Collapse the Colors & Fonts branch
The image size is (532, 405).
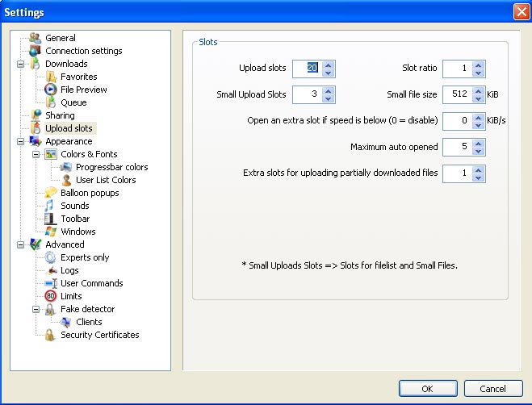click(x=36, y=154)
